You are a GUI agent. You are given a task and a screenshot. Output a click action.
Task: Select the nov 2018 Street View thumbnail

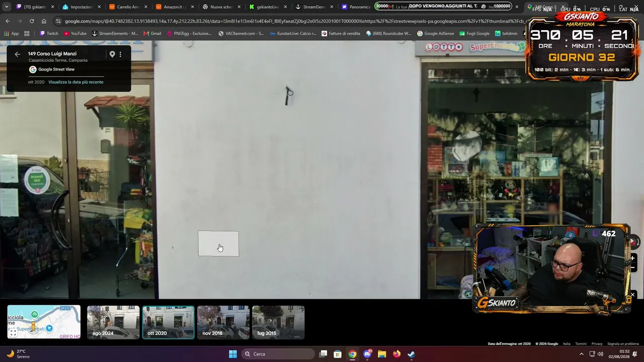point(223,322)
